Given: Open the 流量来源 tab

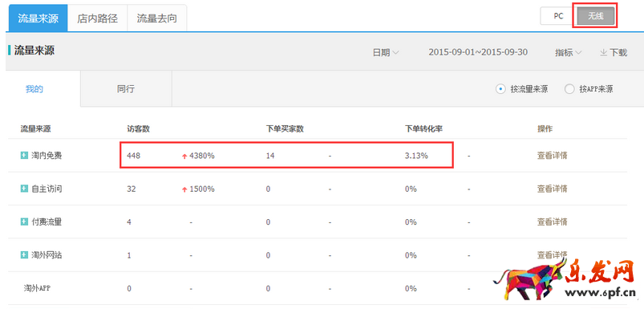Looking at the screenshot, I should point(38,18).
